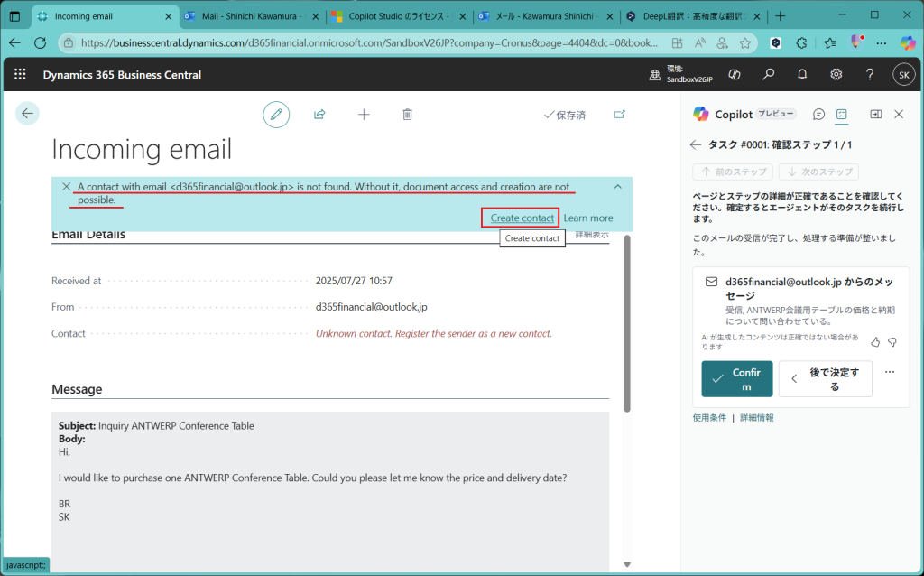
Task: Click the page vertical scrollbar thumb
Action: 627,323
